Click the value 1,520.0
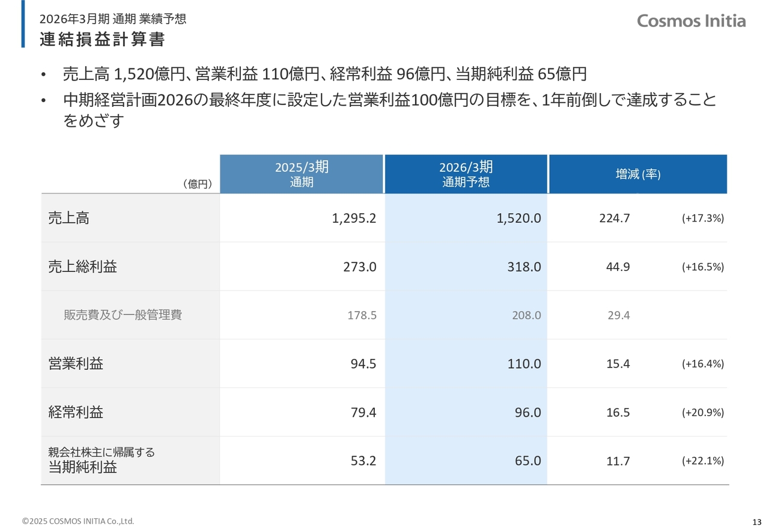 tap(519, 219)
